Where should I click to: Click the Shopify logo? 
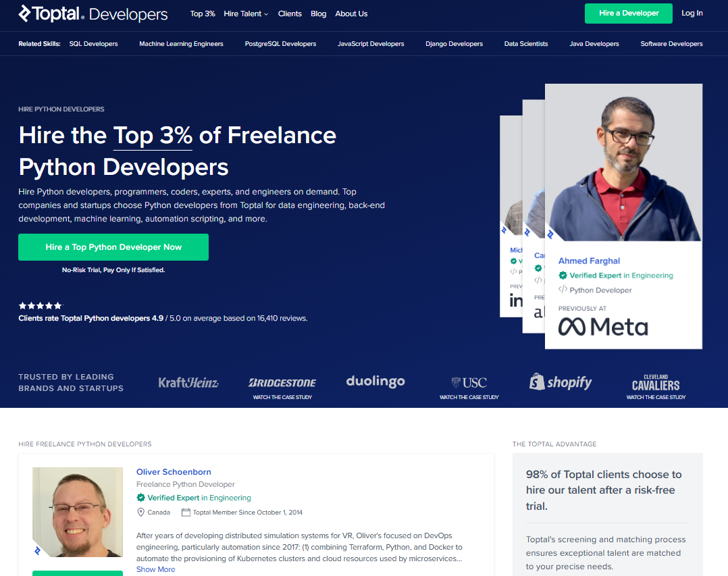(561, 382)
